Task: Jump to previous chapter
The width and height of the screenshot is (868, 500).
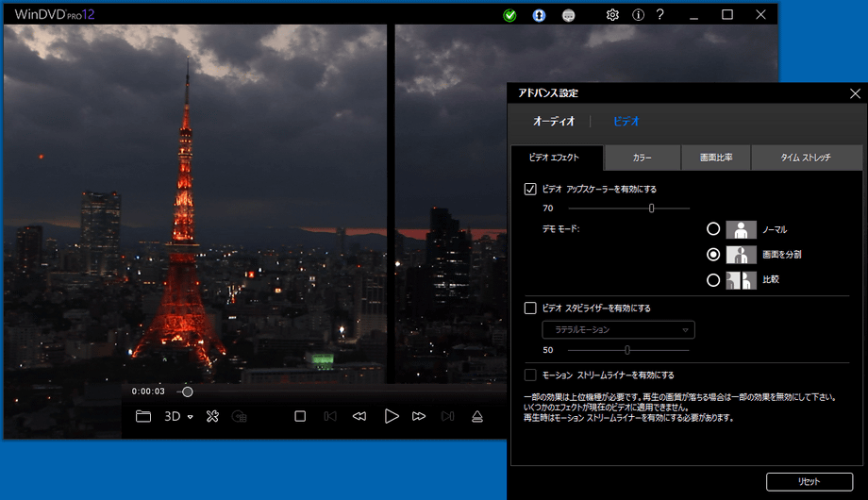Action: pos(330,416)
